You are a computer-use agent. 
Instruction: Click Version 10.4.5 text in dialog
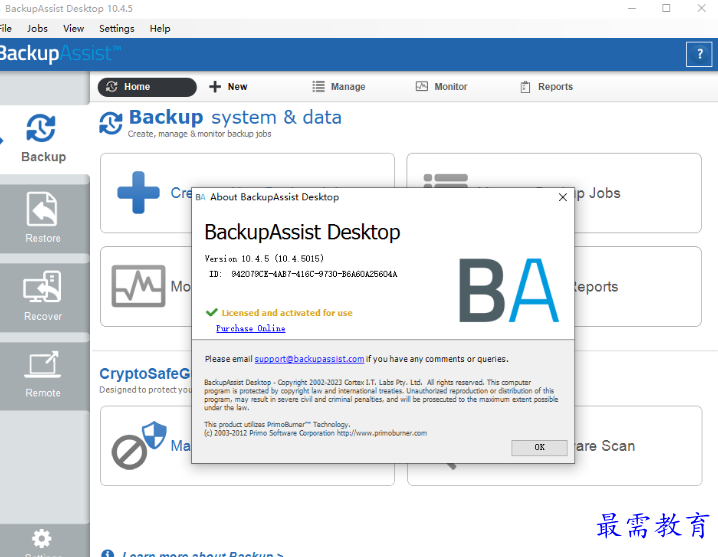pos(264,259)
